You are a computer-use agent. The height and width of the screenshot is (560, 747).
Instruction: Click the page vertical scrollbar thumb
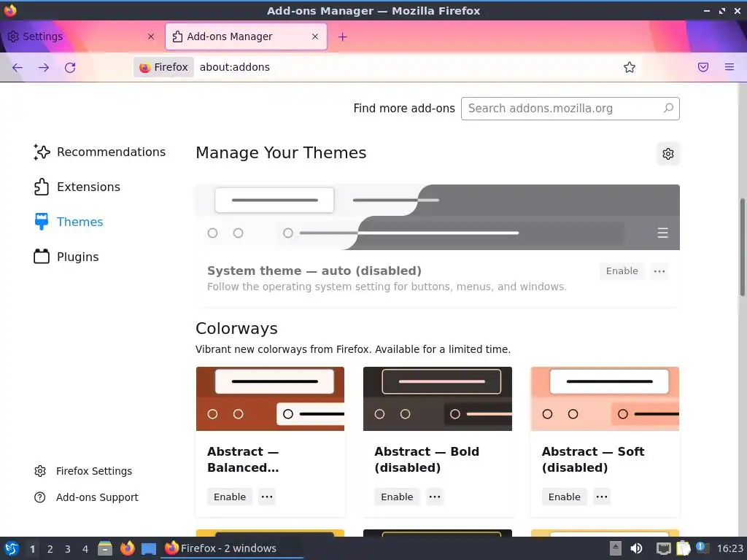742,248
